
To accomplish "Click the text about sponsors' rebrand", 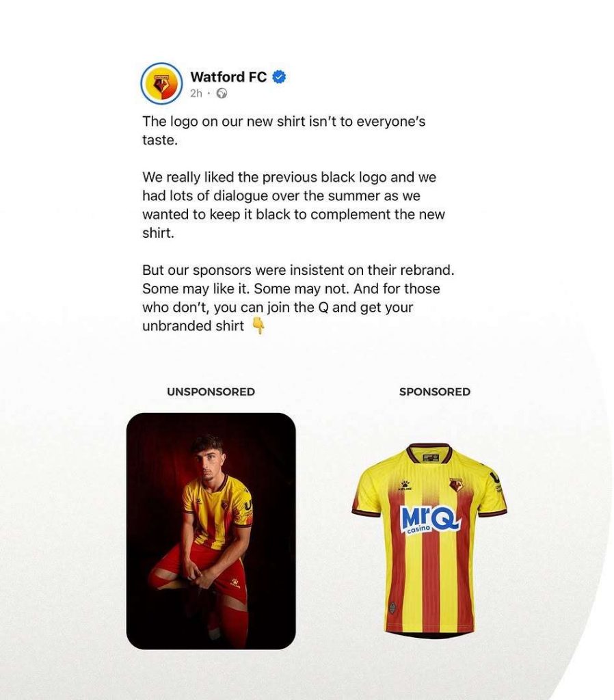I will coord(298,298).
